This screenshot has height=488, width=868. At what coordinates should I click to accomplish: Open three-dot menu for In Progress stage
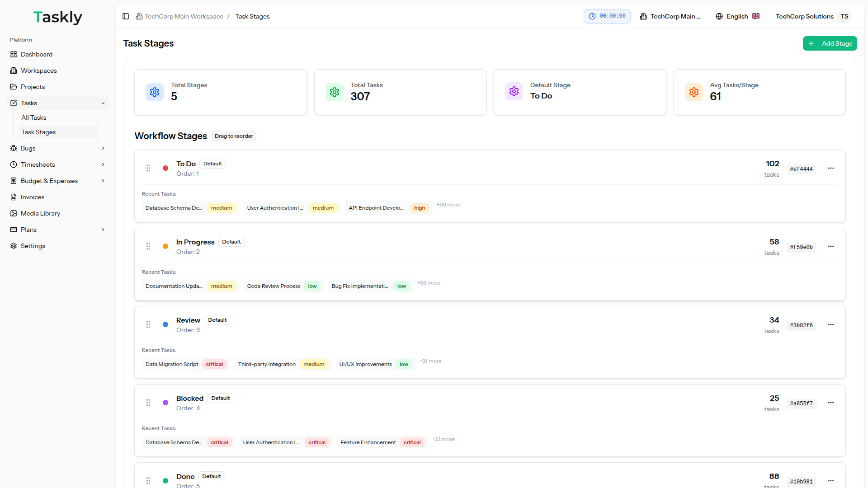point(830,246)
